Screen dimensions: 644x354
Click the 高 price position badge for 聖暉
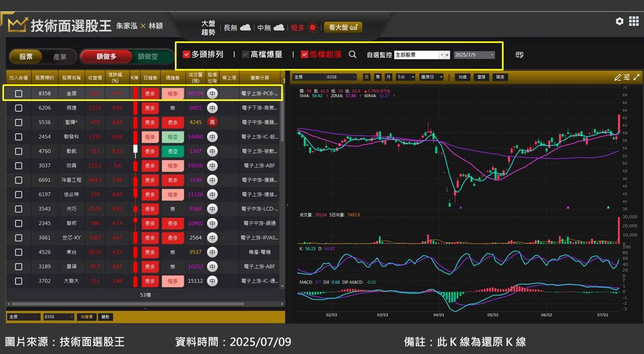tap(212, 122)
